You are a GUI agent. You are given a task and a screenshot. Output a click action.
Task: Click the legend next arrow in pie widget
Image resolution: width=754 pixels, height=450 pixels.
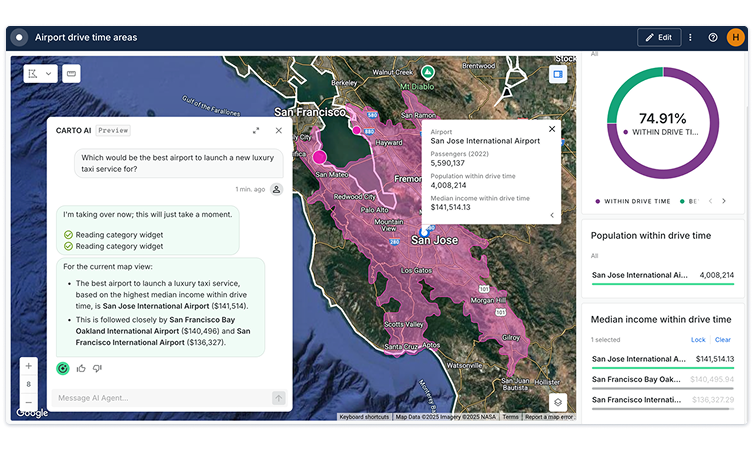(x=724, y=201)
